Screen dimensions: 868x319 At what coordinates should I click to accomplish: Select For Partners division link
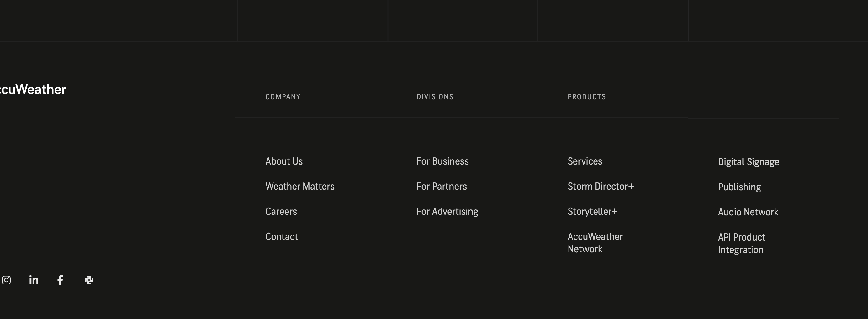pos(442,186)
